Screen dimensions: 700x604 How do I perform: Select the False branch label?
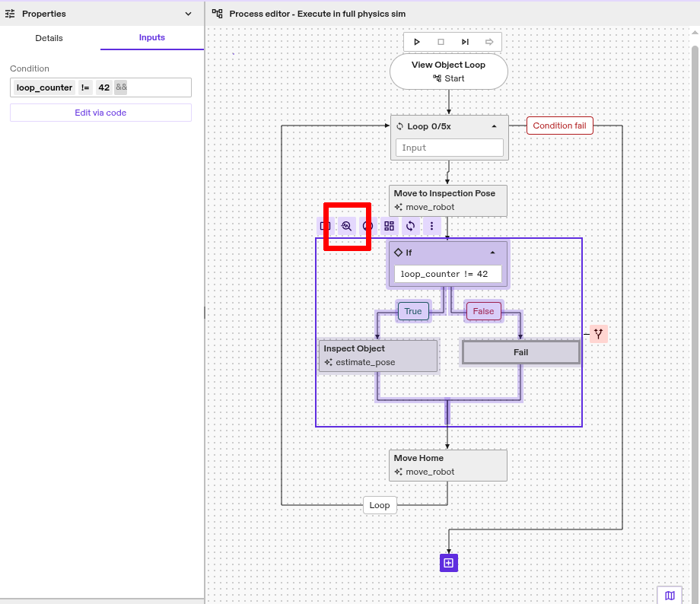[483, 311]
